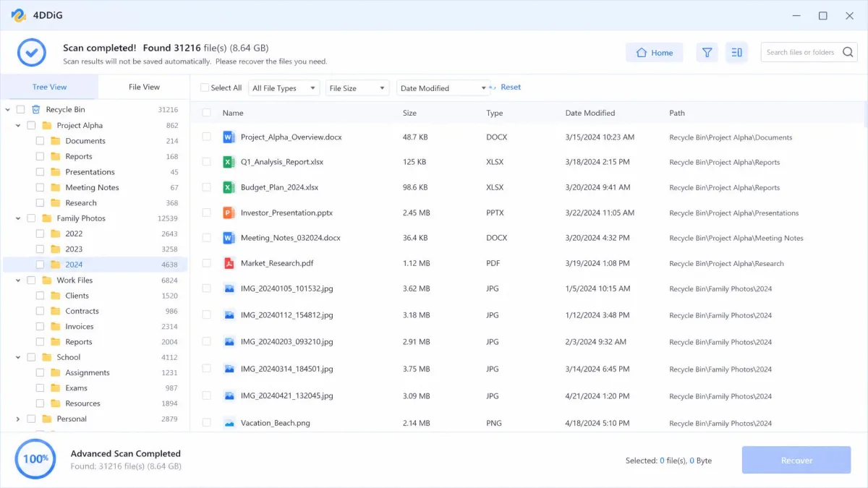The image size is (868, 488).
Task: Open the filter funnel icon
Action: (x=707, y=53)
